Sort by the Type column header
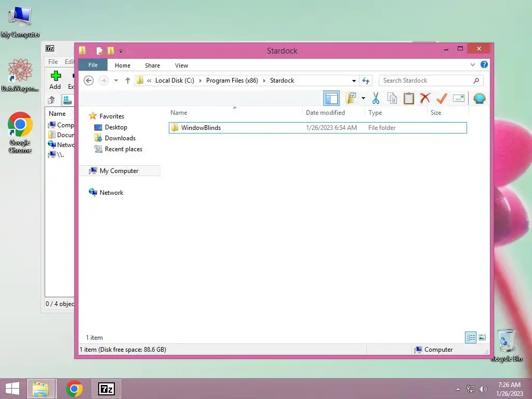This screenshot has width=532, height=399. 375,113
